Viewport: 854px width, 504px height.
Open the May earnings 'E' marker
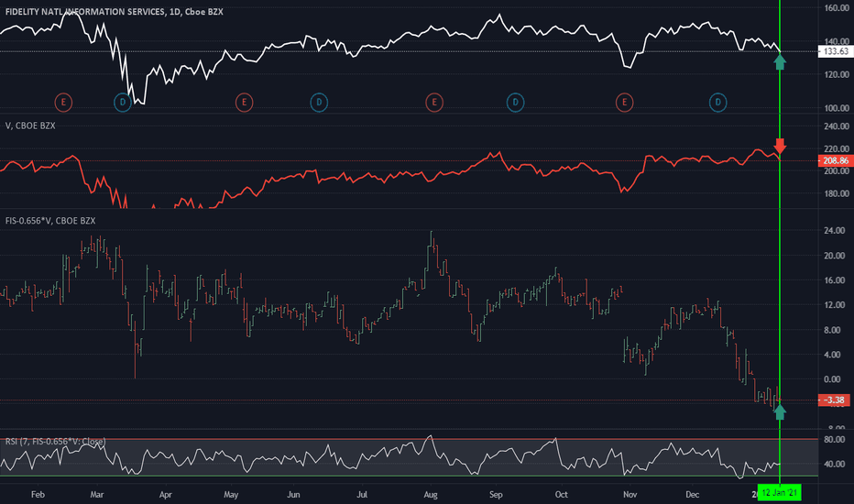(244, 102)
